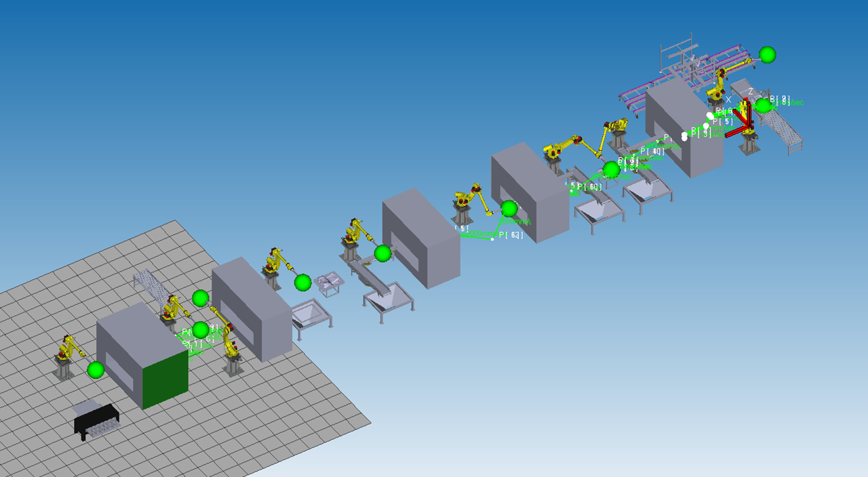Pick the green sphere next to the P[62] waypoint
Screen dimensions: 868x477
[509, 209]
